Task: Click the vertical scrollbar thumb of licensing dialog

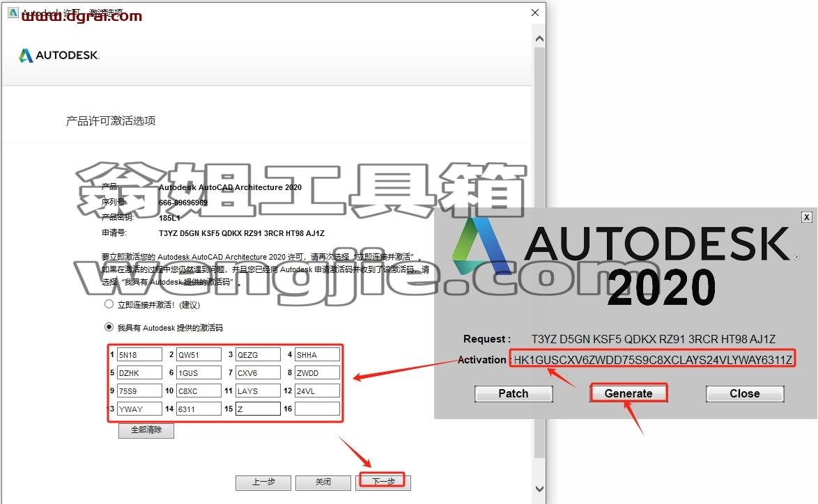Action: (x=539, y=253)
